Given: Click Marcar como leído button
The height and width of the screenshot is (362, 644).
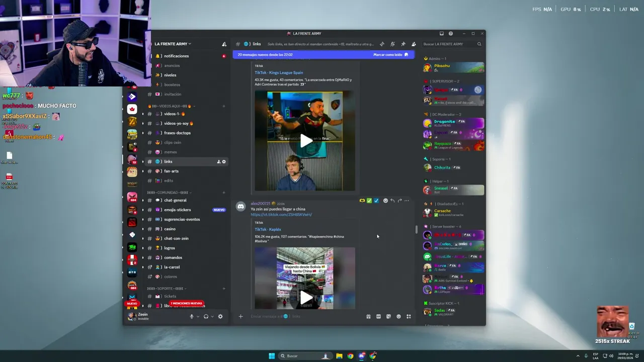Looking at the screenshot, I should pyautogui.click(x=390, y=54).
